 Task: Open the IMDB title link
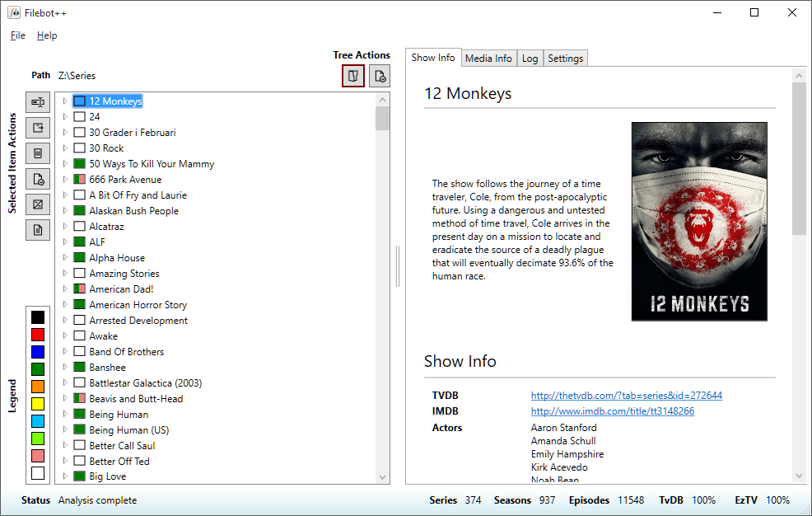613,410
